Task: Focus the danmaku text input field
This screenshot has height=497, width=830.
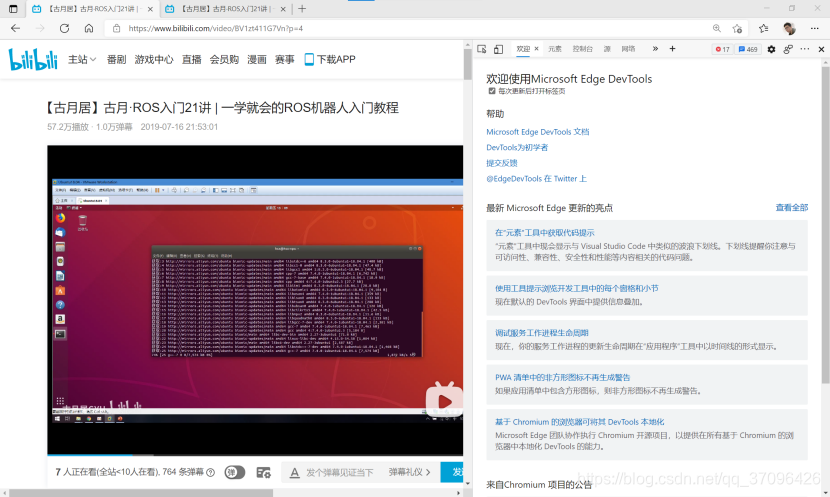Action: point(340,472)
